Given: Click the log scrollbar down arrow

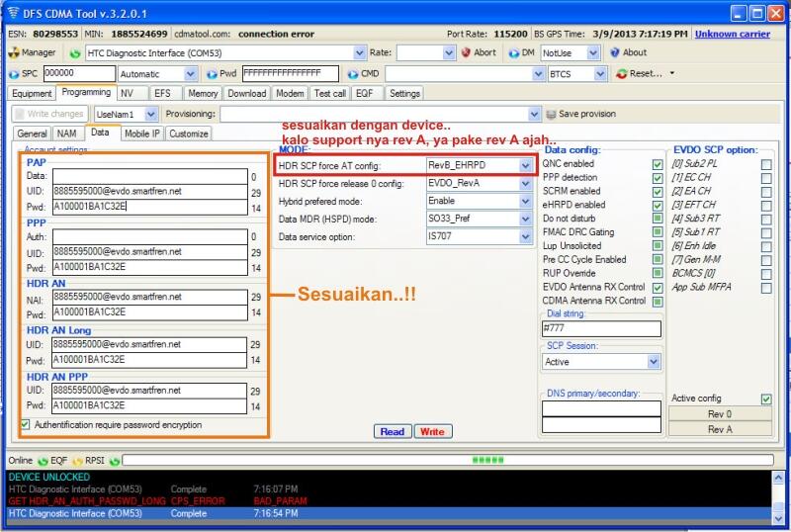Looking at the screenshot, I should (x=778, y=518).
